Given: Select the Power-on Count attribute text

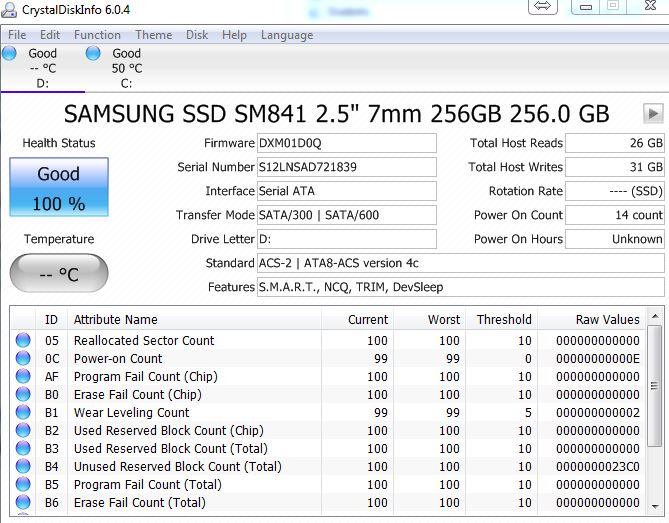Looking at the screenshot, I should pos(118,358).
